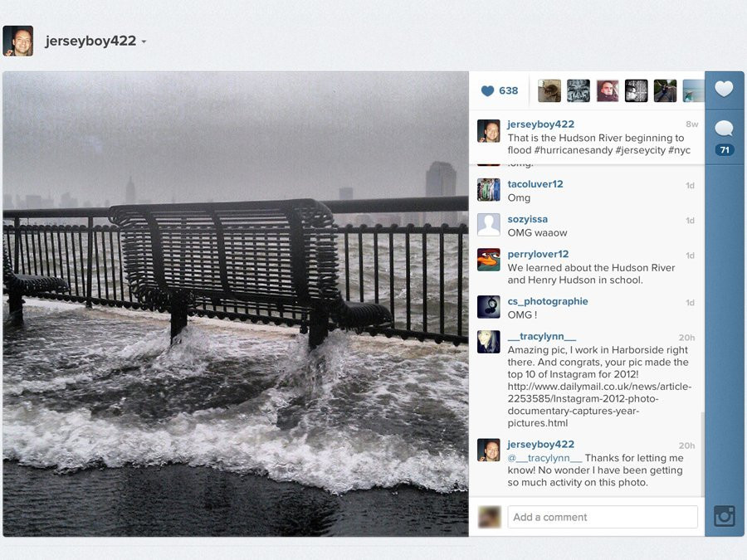Open jerseyboy422 profile picture at page top

pyautogui.click(x=18, y=41)
